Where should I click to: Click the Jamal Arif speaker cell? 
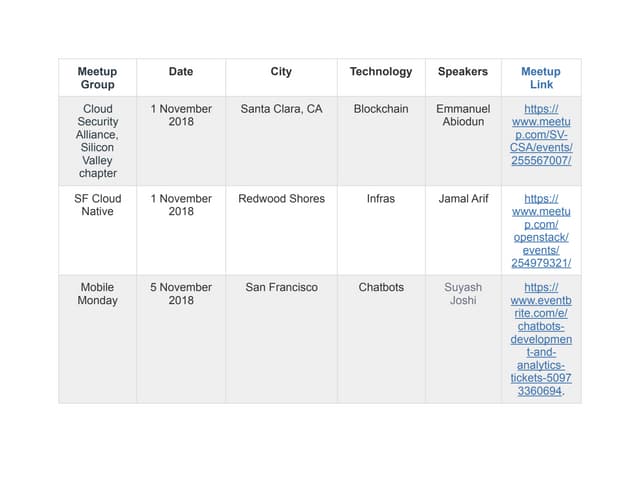(x=463, y=199)
